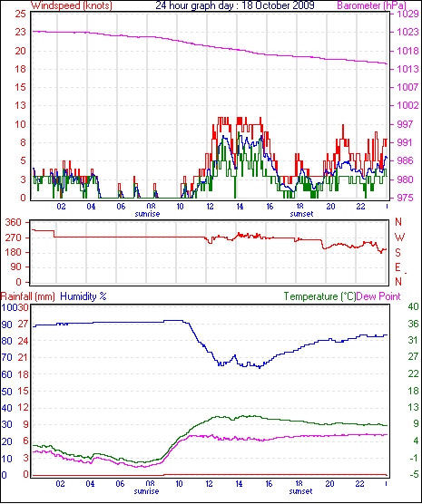The height and width of the screenshot is (504, 422).
Task: Click the 40 degree temperature scale value
Action: pos(413,306)
